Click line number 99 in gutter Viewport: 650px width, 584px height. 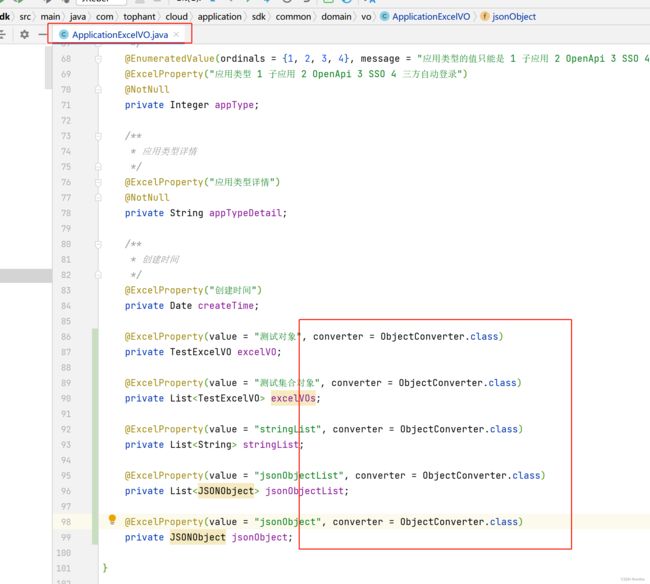pos(66,537)
